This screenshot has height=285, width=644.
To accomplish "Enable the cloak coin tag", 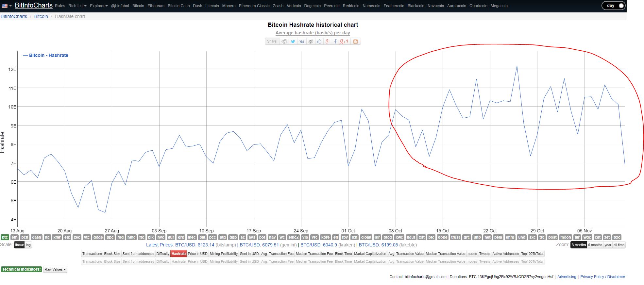I will point(366,237).
